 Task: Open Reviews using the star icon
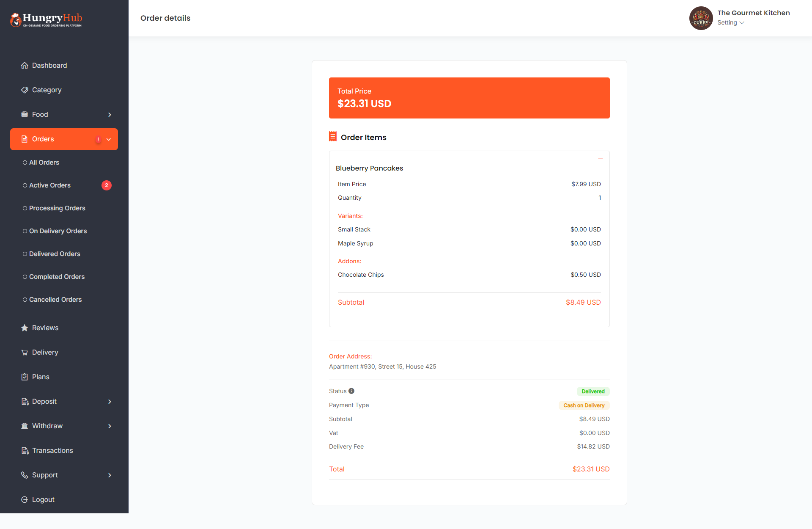(25, 328)
